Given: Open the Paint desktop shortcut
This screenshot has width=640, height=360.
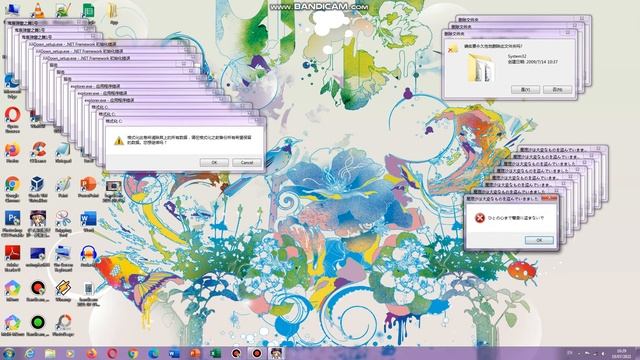Looking at the screenshot, I should point(63,187).
